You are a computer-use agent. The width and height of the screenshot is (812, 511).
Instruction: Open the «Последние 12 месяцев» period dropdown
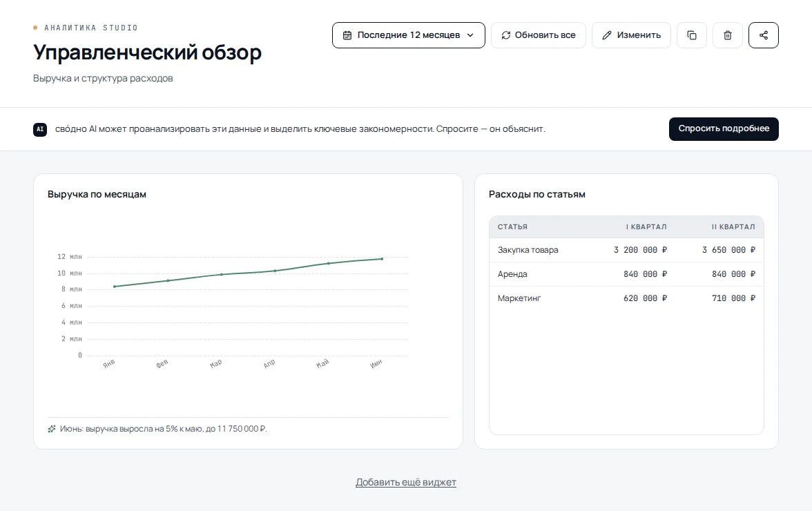click(x=409, y=35)
